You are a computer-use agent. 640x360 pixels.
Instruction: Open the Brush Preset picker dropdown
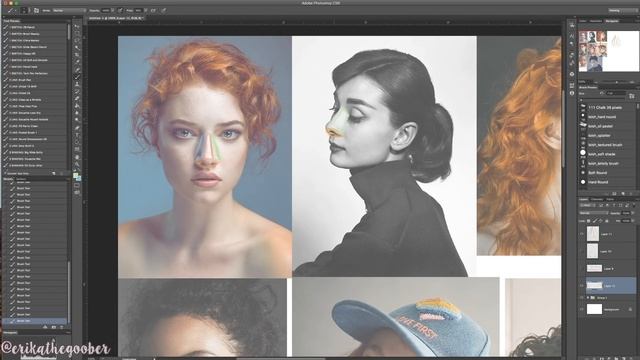pos(25,10)
